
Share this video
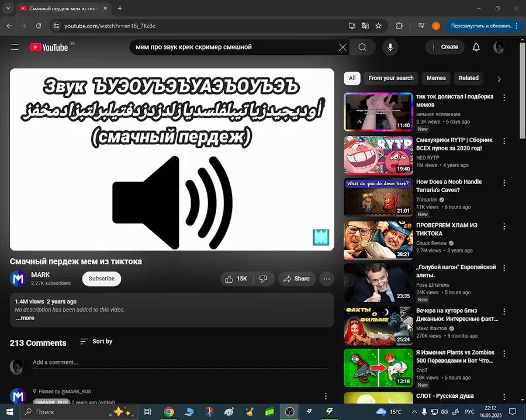click(297, 279)
